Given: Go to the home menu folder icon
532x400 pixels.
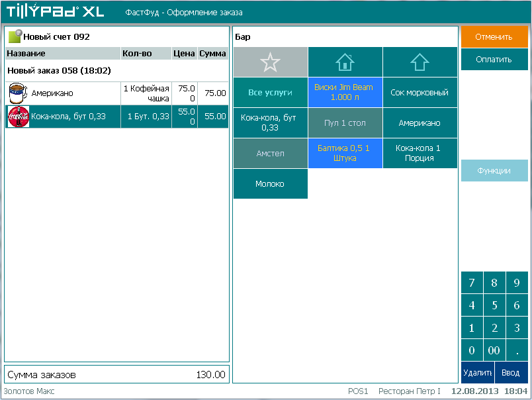Looking at the screenshot, I should 345,62.
